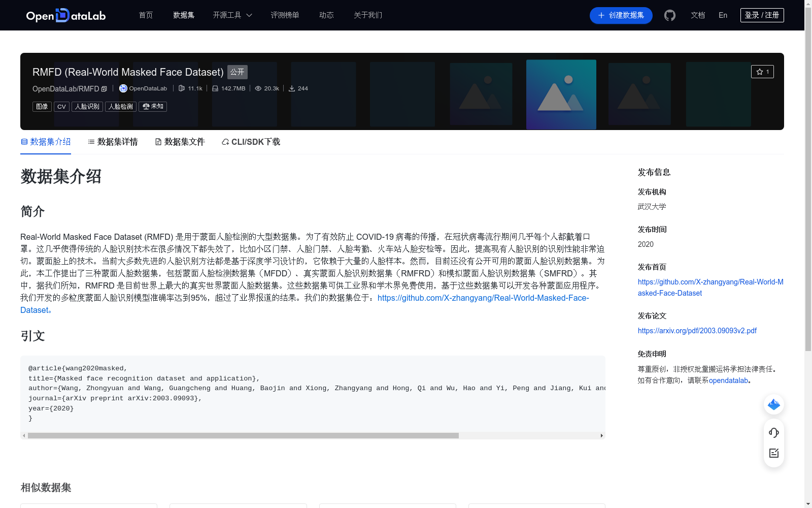Image resolution: width=812 pixels, height=508 pixels.
Task: Click the 未知 license tag
Action: [153, 107]
